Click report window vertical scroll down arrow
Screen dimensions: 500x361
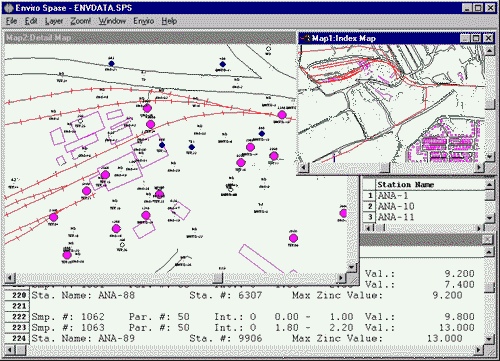[489, 339]
